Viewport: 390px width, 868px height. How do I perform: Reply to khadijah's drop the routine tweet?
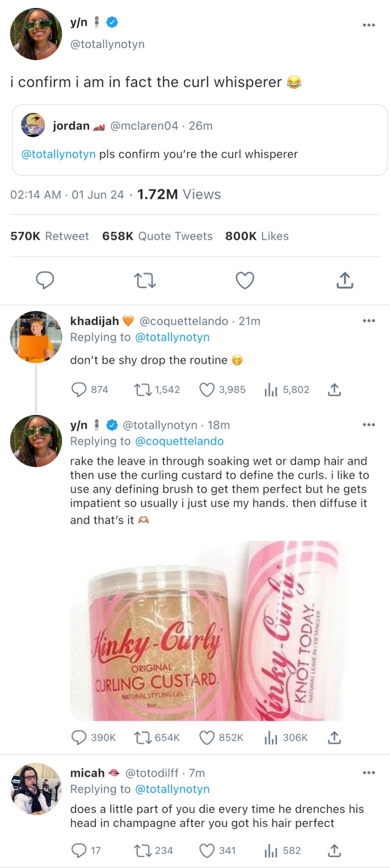(x=79, y=390)
